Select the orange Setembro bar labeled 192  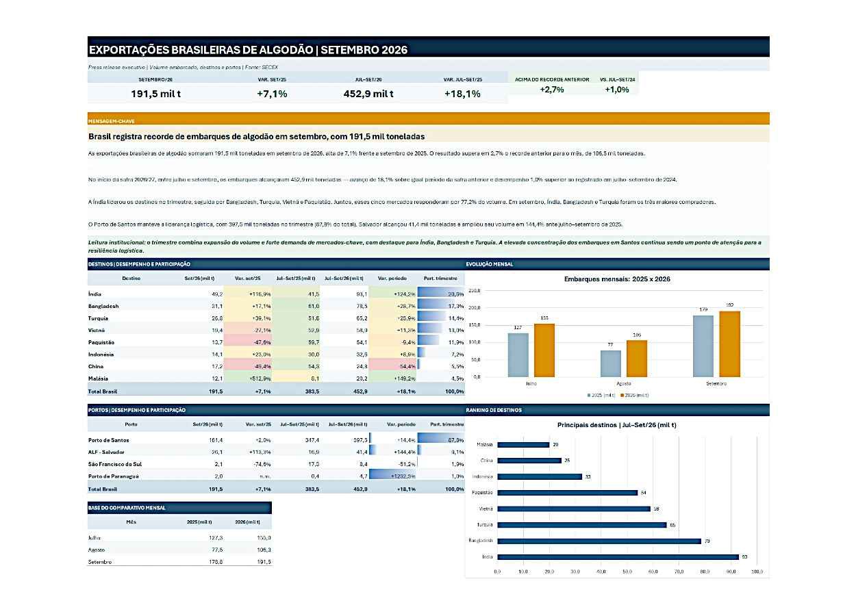[729, 344]
